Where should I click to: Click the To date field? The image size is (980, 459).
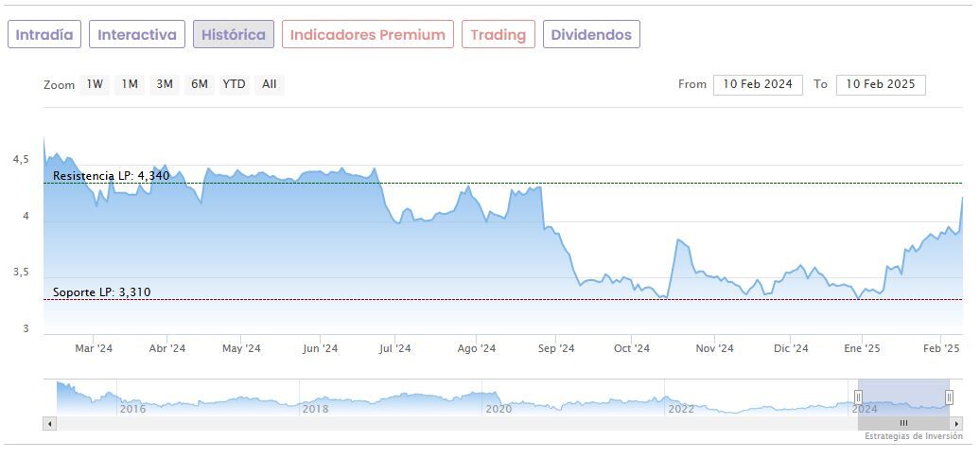[x=881, y=84]
